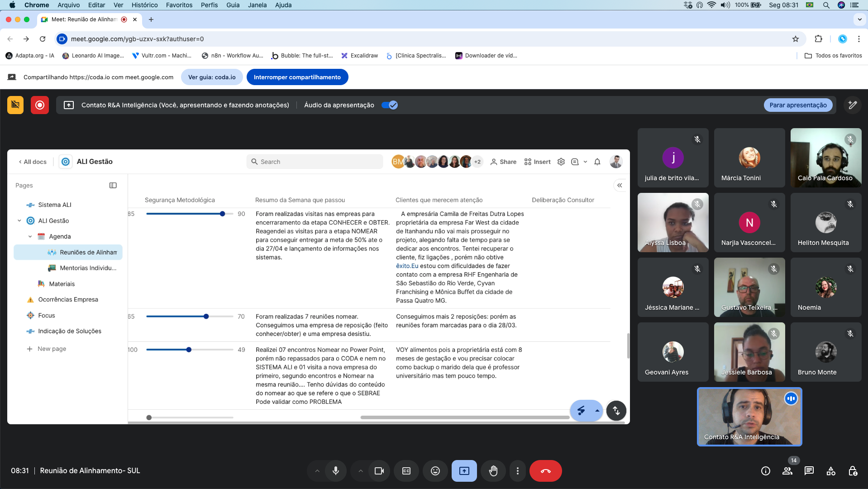The width and height of the screenshot is (868, 489).
Task: Adjust the slider valued 49
Action: (x=189, y=350)
